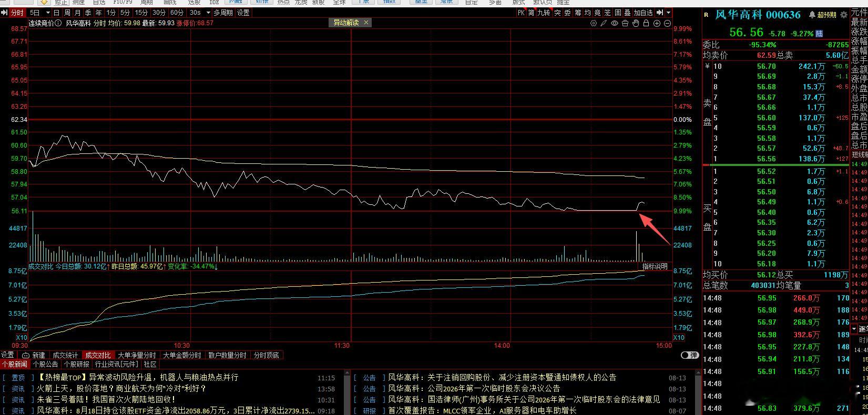Click the alert bell icon beside 超预期
The width and height of the screenshot is (868, 415).
[x=813, y=15]
